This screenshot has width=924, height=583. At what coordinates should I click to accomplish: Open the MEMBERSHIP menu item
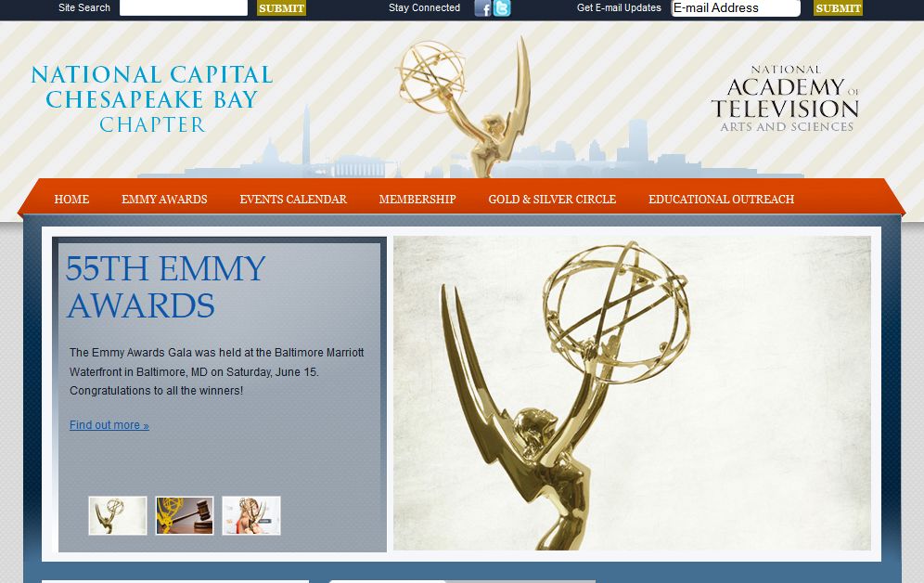click(417, 200)
